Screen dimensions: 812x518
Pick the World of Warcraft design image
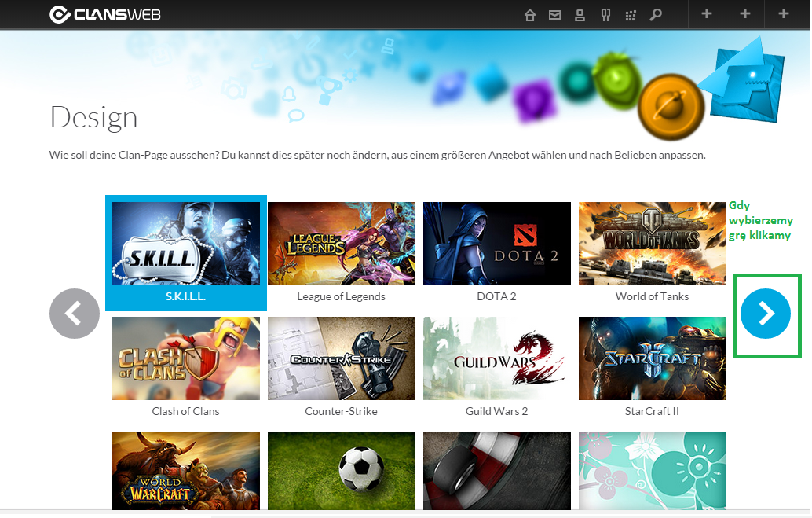coord(186,471)
